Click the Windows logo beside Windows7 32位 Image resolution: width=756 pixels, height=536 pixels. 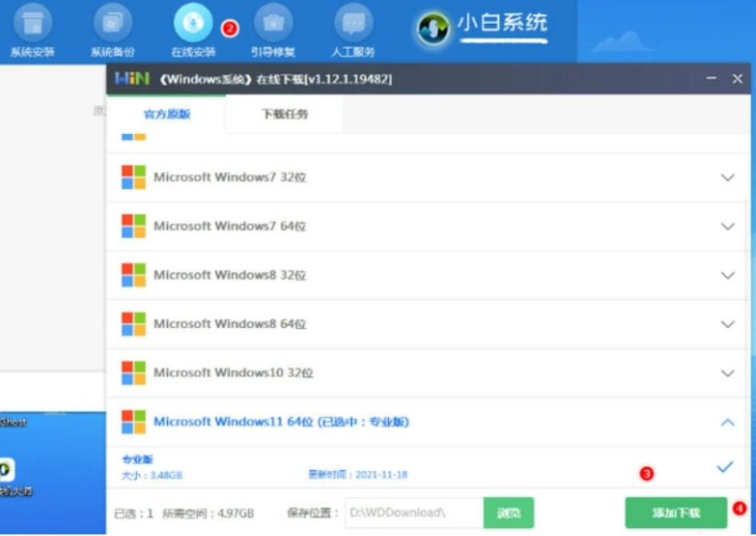133,177
